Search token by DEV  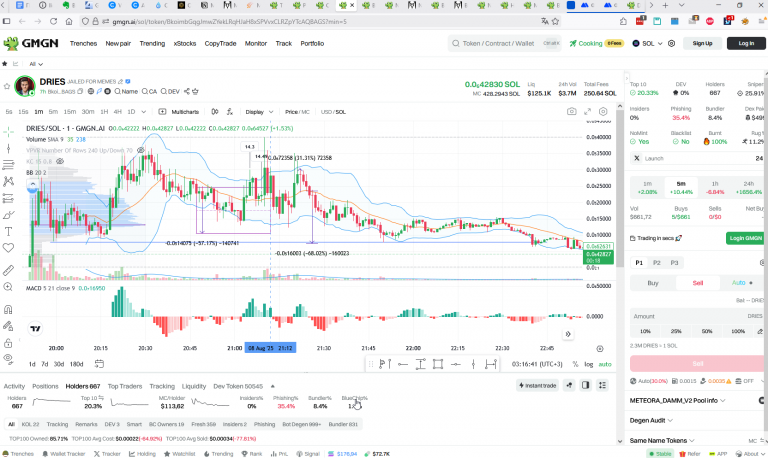170,92
